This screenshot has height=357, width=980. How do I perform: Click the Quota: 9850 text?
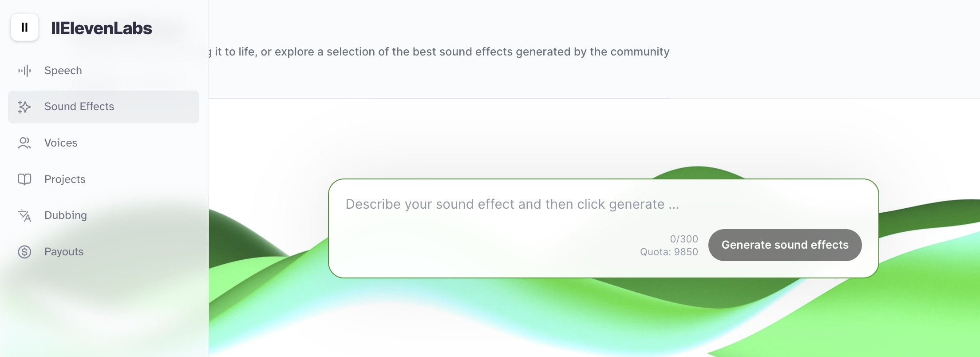click(x=668, y=251)
